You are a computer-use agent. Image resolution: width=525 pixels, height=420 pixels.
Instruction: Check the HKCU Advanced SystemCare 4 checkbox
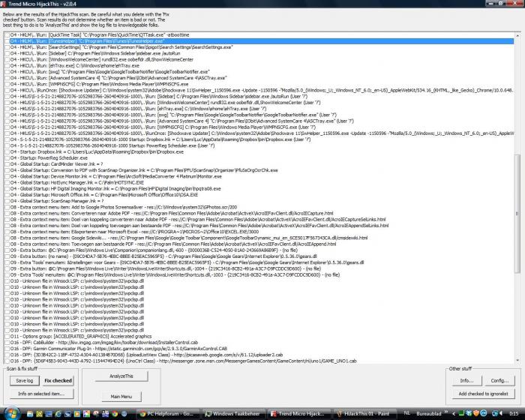coord(7,78)
